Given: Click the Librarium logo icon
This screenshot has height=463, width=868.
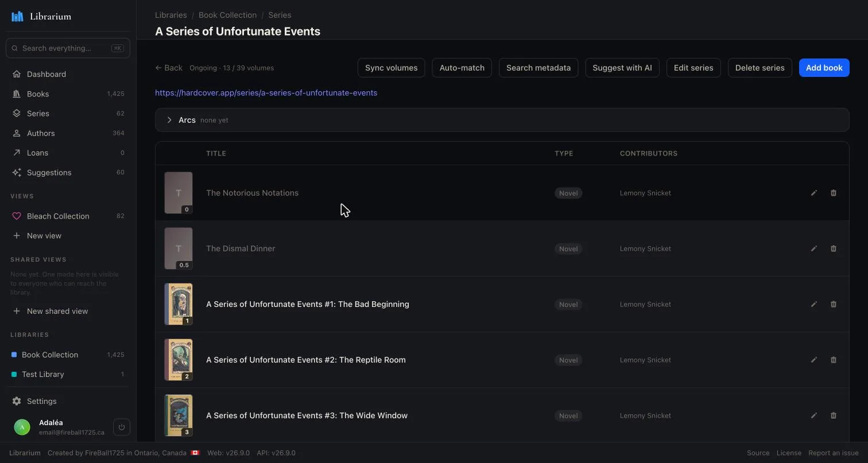Looking at the screenshot, I should pos(17,17).
